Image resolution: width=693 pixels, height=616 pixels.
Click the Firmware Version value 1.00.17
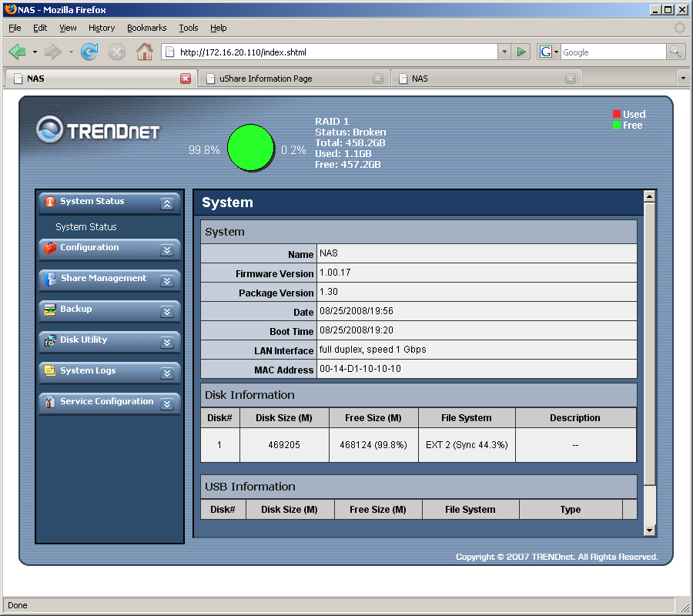click(335, 273)
